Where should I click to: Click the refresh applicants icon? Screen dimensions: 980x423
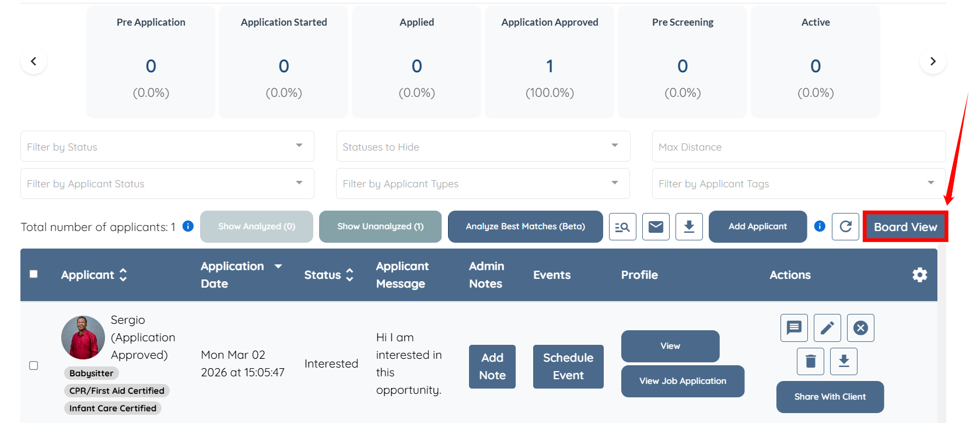845,227
